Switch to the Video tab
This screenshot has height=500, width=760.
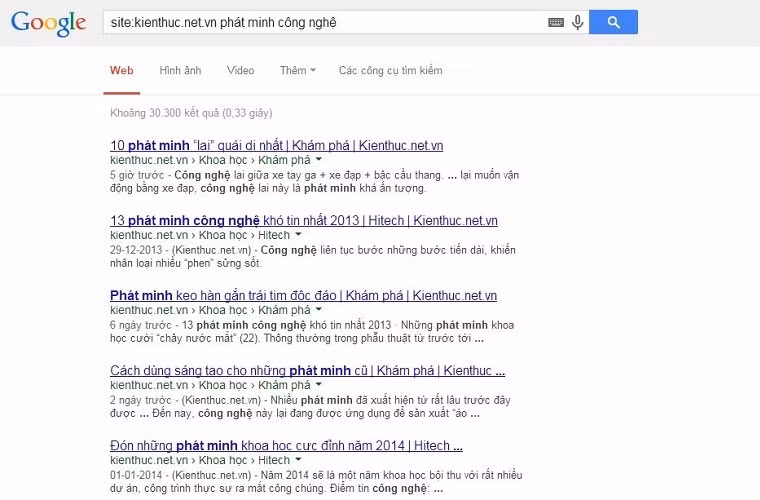pyautogui.click(x=240, y=70)
